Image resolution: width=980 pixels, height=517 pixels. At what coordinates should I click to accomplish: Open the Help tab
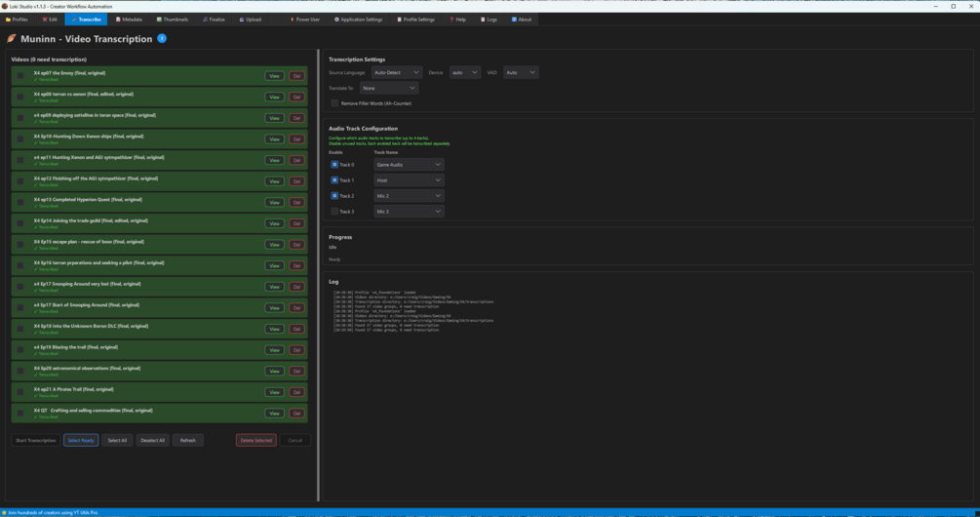pyautogui.click(x=457, y=20)
